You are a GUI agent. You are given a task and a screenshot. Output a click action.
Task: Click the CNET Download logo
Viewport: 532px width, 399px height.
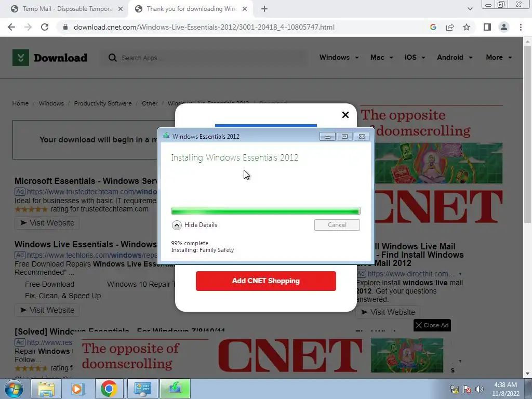(x=50, y=58)
